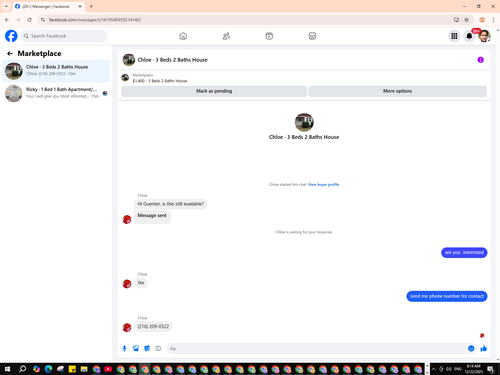Click the Chrome back navigation arrow
500x375 pixels.
click(7, 20)
